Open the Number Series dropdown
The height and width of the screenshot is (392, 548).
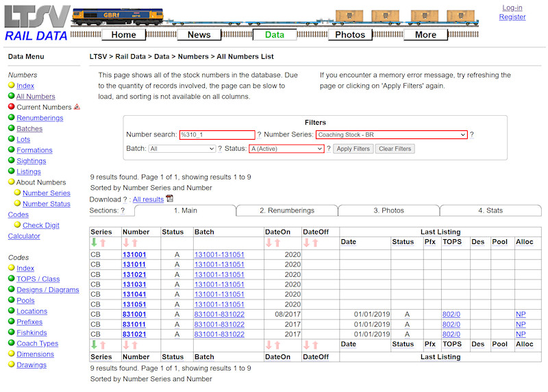coord(391,135)
